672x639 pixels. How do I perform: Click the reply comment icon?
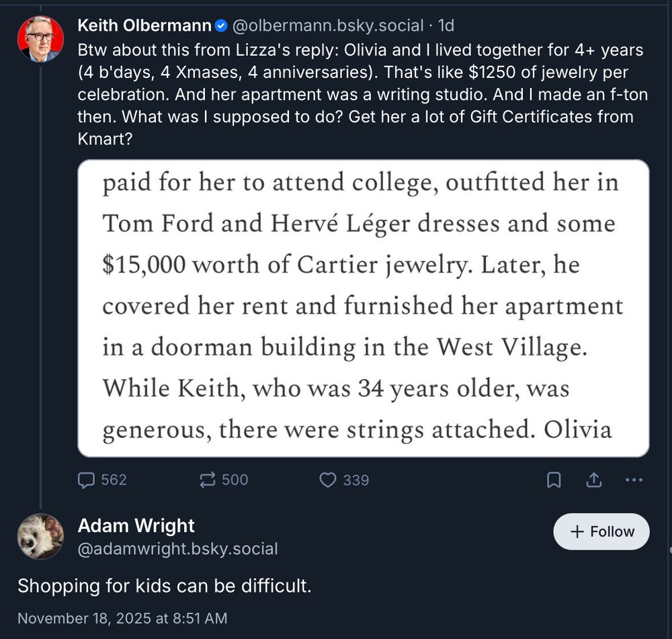tap(87, 480)
